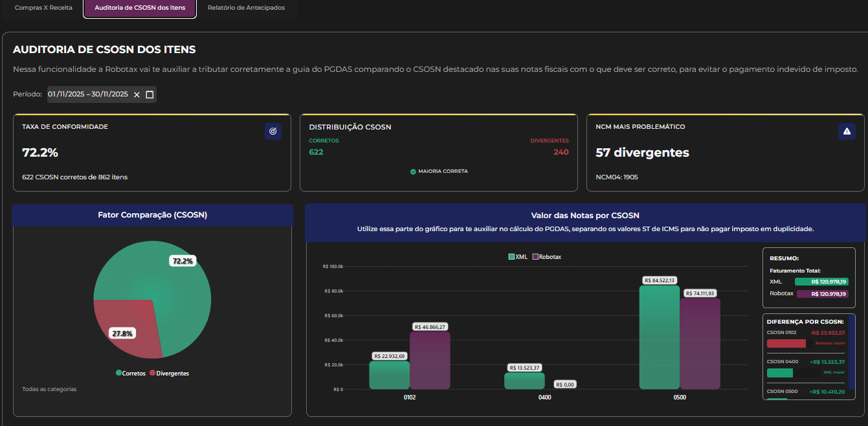Click the Período date range field
Image resolution: width=868 pixels, height=426 pixels.
pos(88,95)
